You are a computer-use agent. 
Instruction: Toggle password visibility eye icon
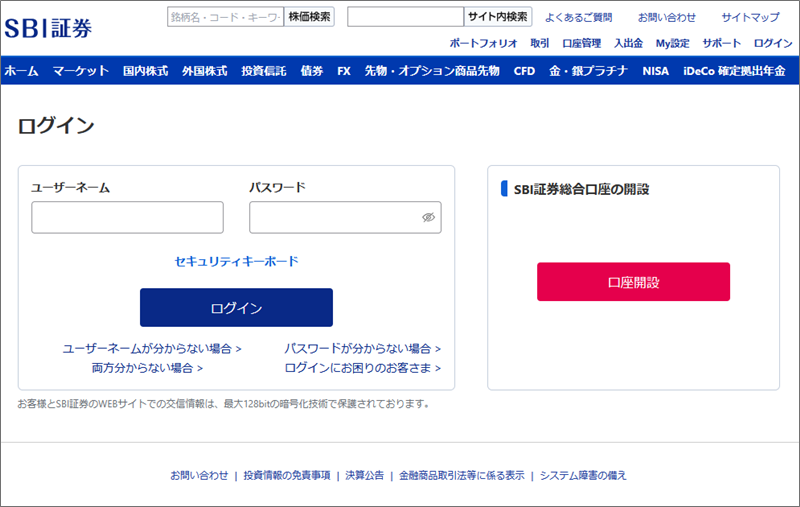[x=428, y=217]
